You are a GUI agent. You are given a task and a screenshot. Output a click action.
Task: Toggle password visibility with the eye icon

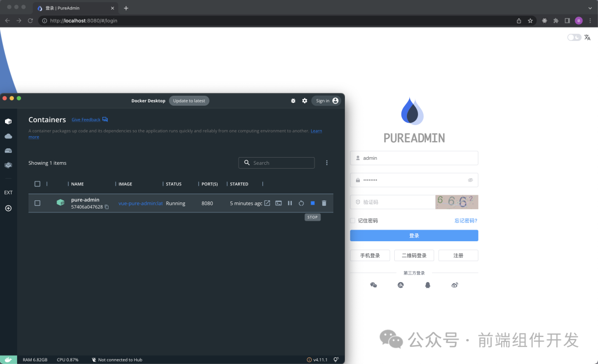[x=470, y=180]
